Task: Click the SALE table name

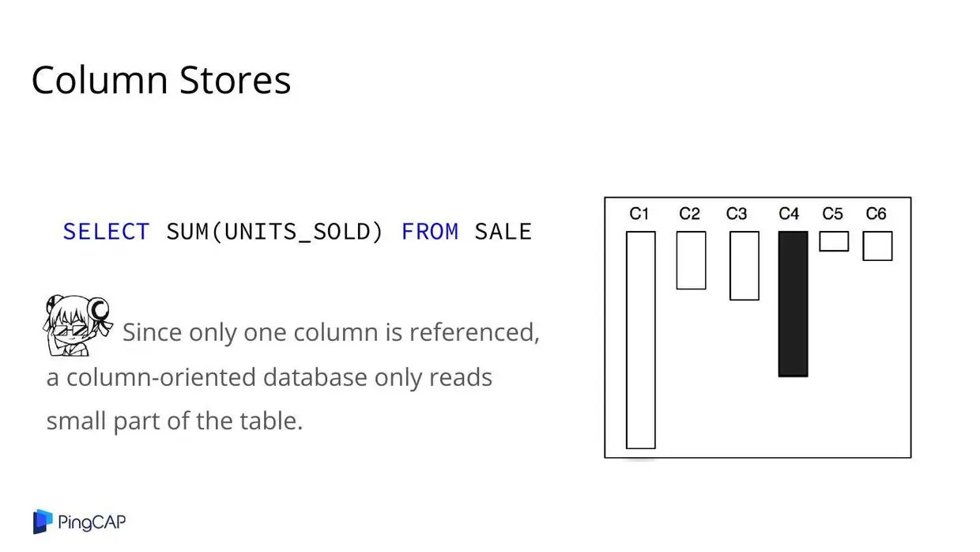Action: click(503, 232)
